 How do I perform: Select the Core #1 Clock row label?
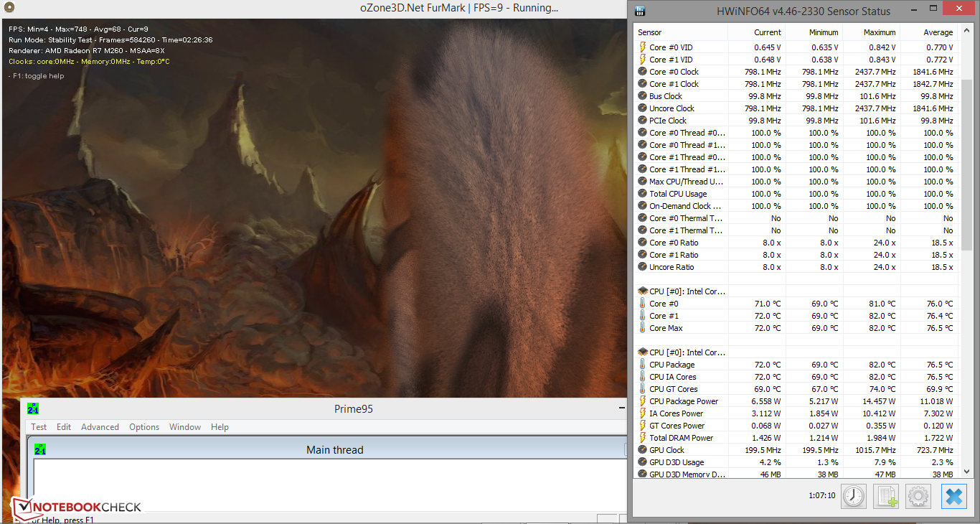tap(674, 84)
